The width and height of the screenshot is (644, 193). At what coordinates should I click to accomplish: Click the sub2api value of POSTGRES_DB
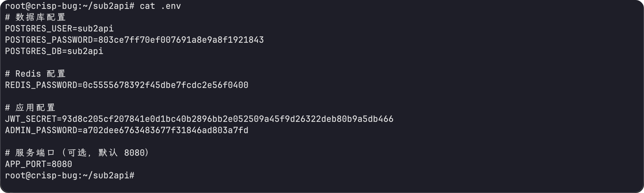85,51
